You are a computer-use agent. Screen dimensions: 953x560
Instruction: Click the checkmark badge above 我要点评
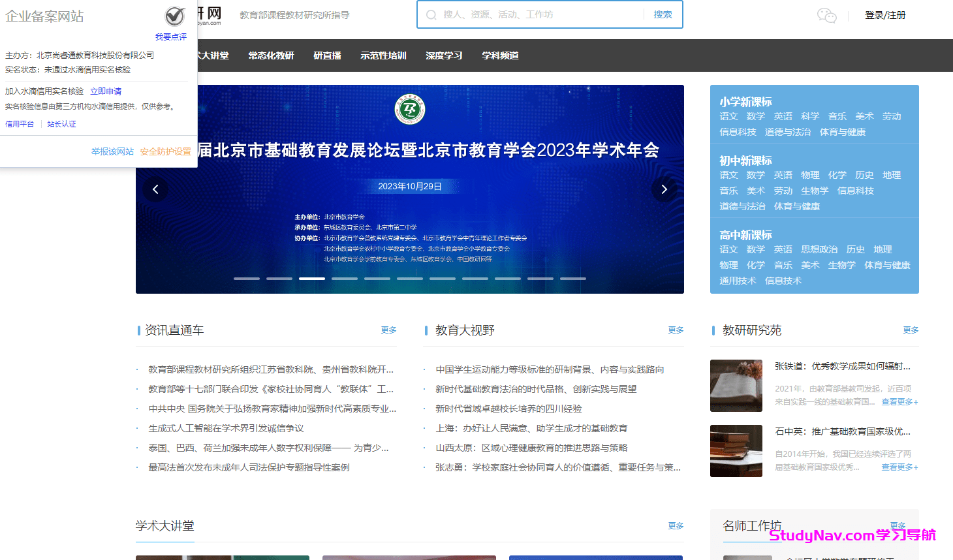[173, 16]
